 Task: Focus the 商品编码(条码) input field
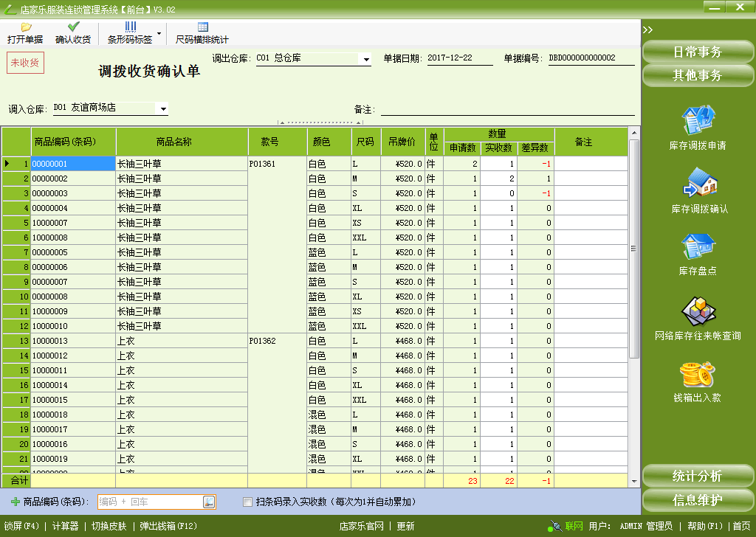151,502
